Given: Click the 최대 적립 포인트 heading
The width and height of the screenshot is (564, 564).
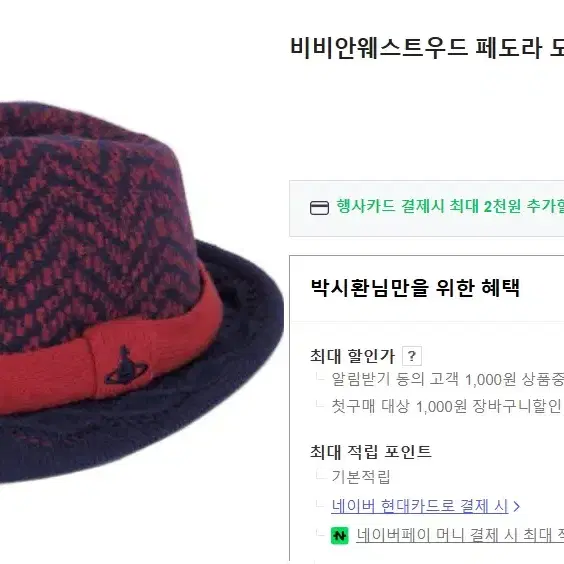Looking at the screenshot, I should pos(371,452).
